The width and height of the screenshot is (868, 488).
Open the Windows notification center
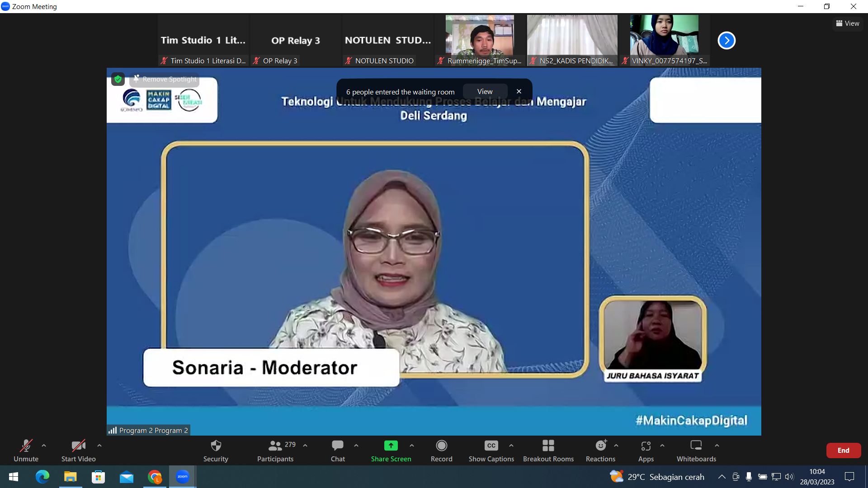click(x=849, y=477)
